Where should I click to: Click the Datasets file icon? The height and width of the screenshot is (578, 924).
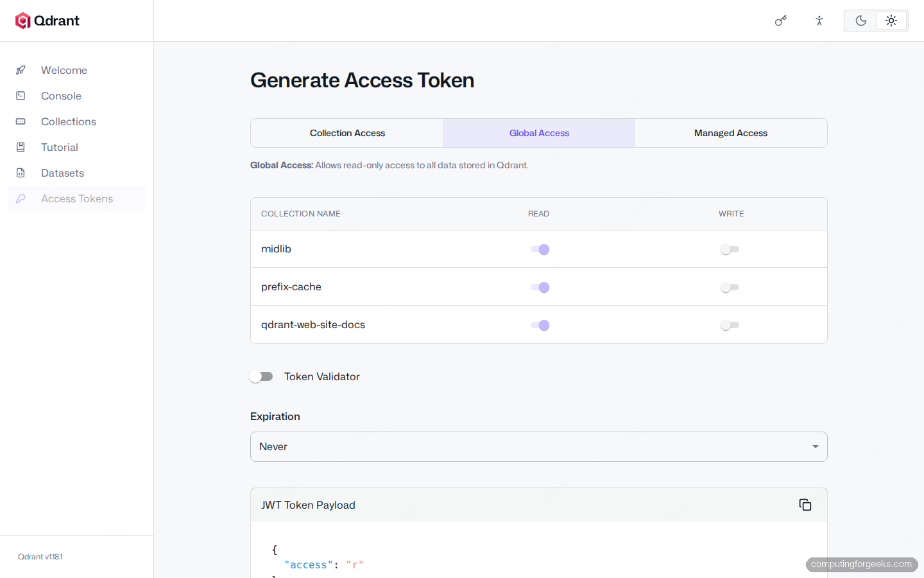click(21, 173)
